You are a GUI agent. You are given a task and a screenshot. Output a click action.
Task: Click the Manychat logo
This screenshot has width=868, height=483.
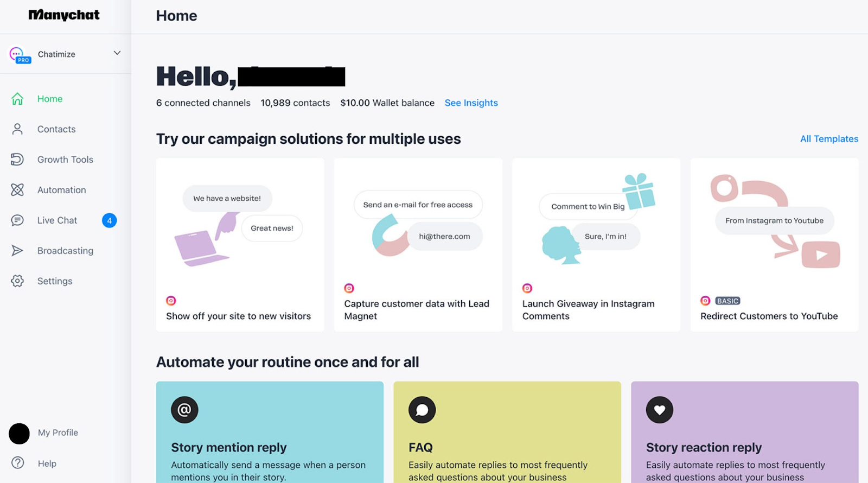pos(63,15)
